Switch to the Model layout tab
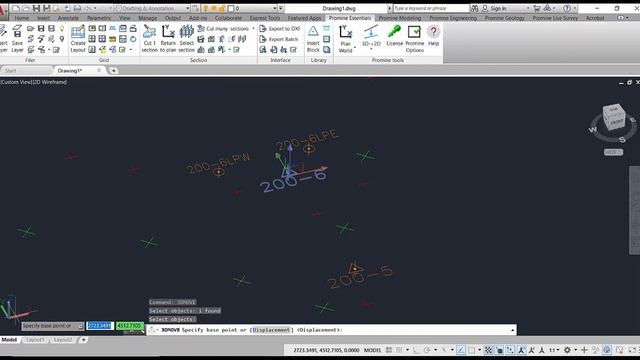The height and width of the screenshot is (360, 640). point(9,340)
